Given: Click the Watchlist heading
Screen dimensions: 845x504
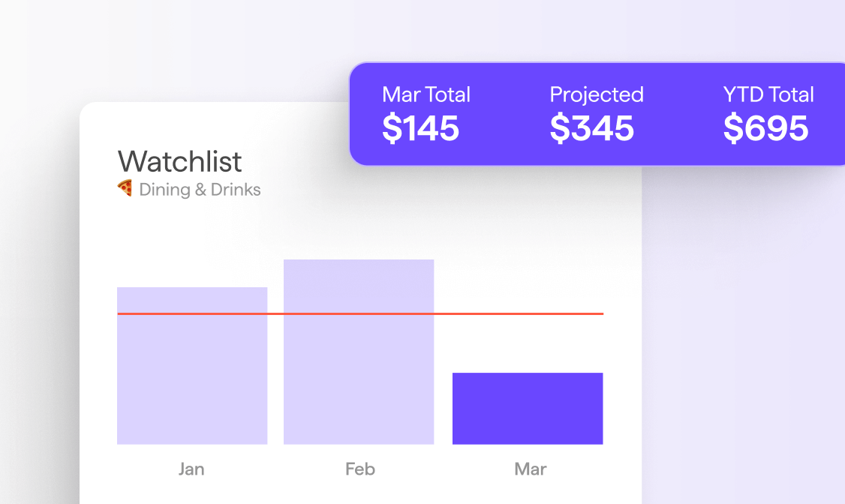Looking at the screenshot, I should [x=180, y=161].
